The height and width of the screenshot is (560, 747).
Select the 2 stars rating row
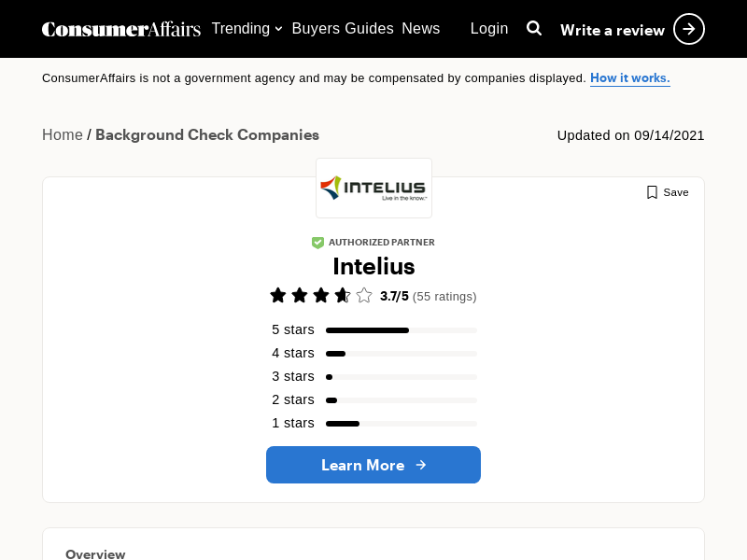click(374, 400)
